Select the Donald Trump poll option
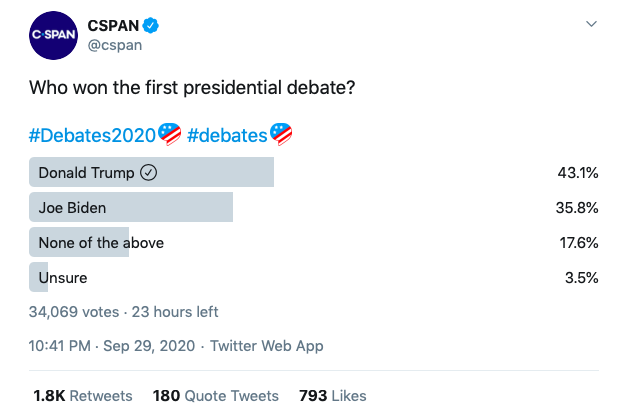The image size is (621, 417). click(85, 173)
